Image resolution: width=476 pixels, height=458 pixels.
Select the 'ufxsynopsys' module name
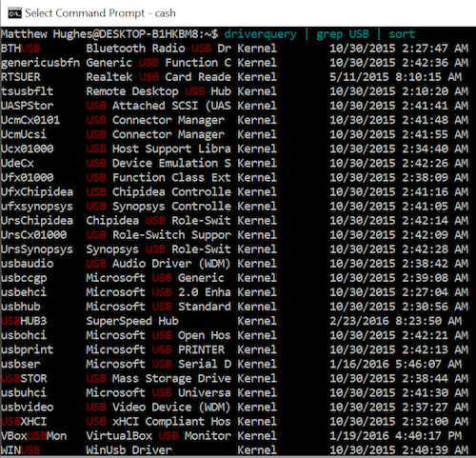[x=37, y=207]
